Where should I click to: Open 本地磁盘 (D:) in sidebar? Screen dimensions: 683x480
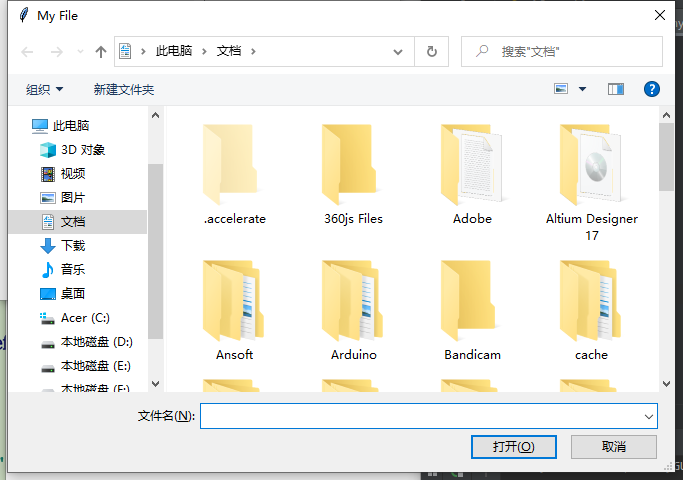pos(97,342)
